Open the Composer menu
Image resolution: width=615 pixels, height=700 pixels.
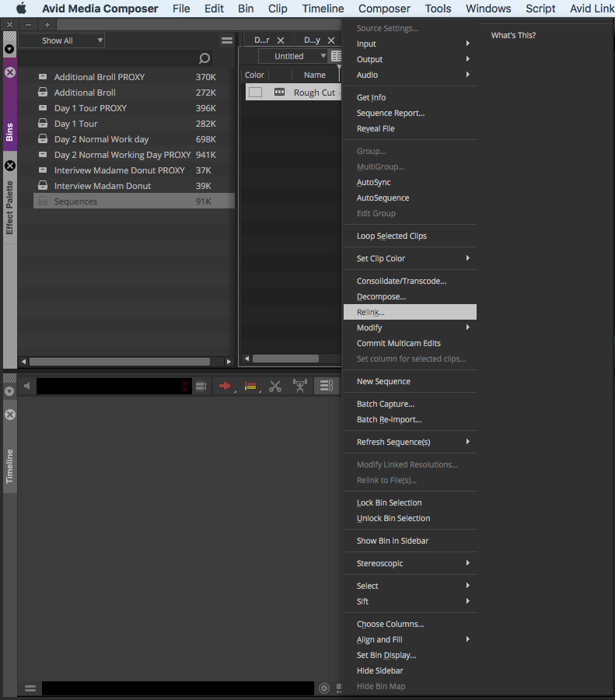point(384,9)
